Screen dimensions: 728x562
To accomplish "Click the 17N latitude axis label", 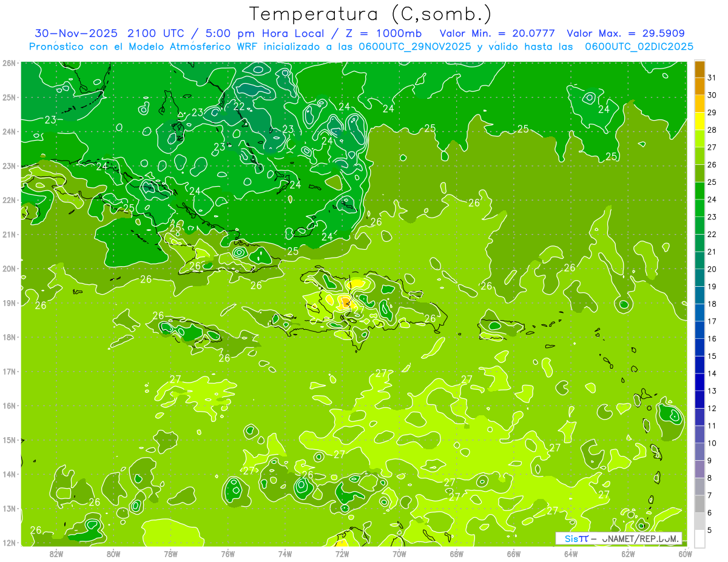I will tap(9, 371).
